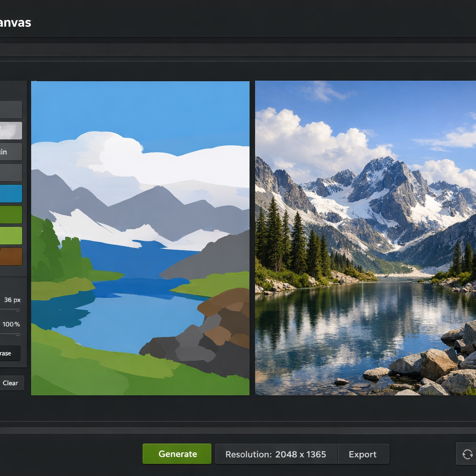Click the refresh/sync icon near Export
The image size is (476, 476).
pos(468,454)
